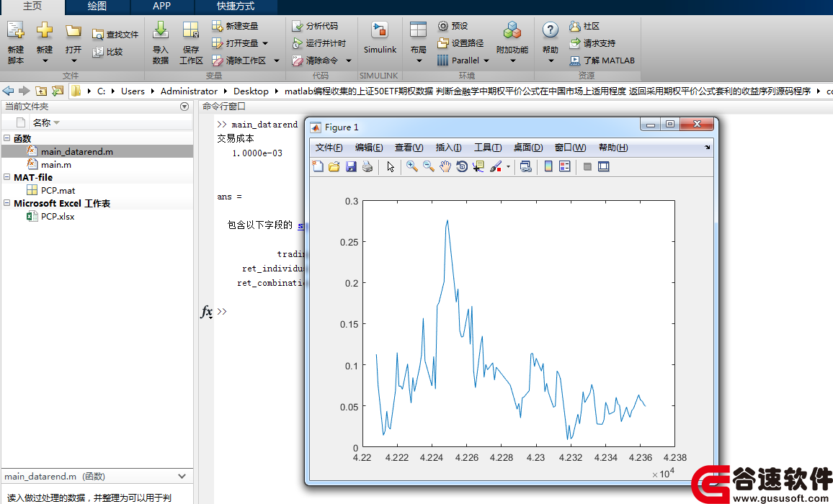This screenshot has width=833, height=504.
Task: Collapse the Microsoft Excel 工作表 group
Action: click(x=7, y=203)
